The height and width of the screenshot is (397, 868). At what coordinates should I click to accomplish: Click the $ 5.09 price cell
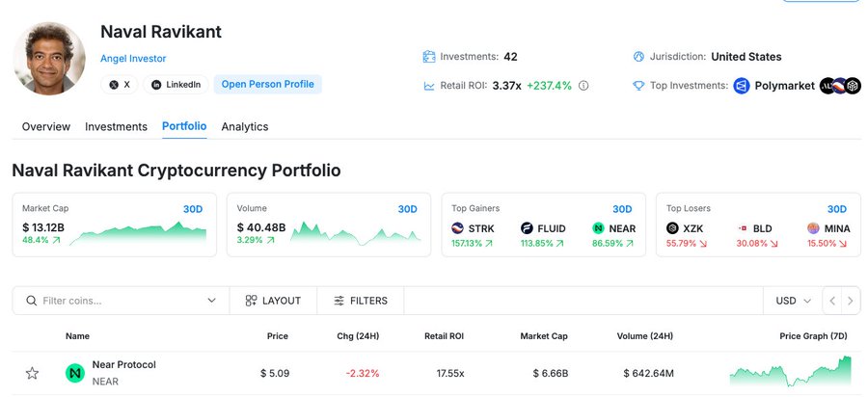pos(275,373)
